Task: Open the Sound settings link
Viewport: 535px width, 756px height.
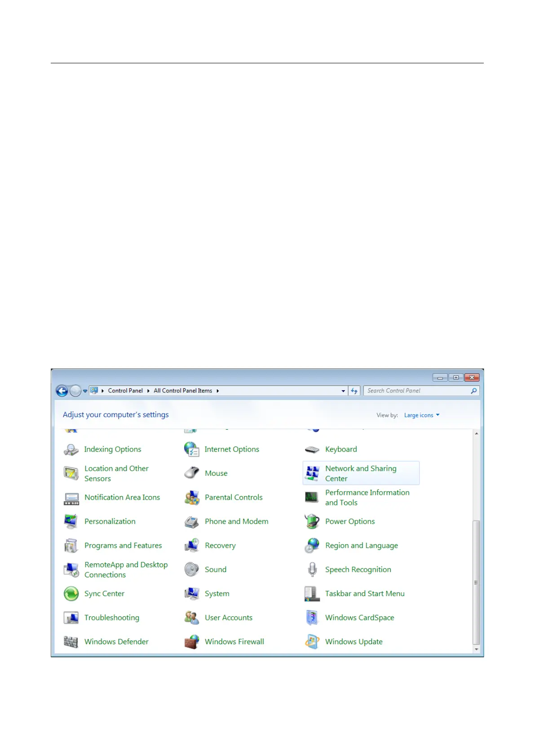Action: [216, 570]
